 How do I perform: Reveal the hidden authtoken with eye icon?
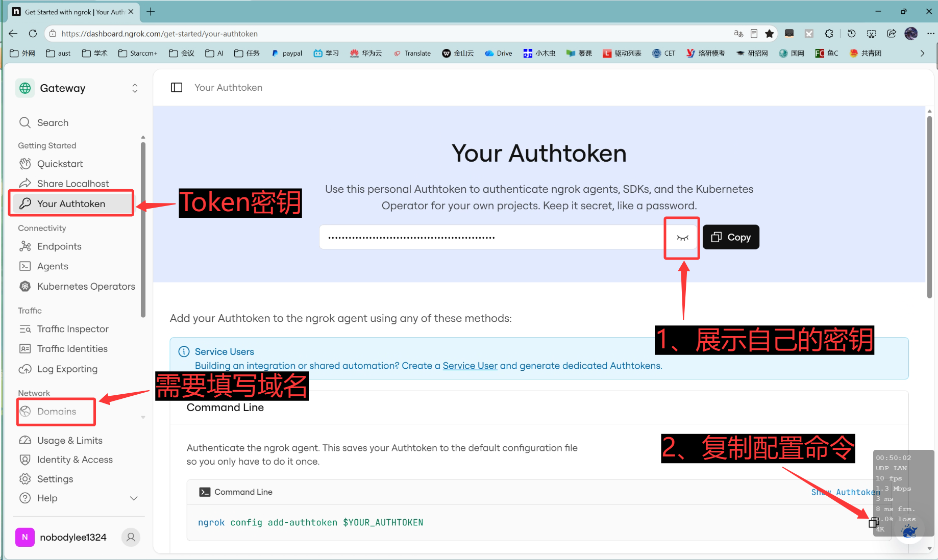click(682, 238)
